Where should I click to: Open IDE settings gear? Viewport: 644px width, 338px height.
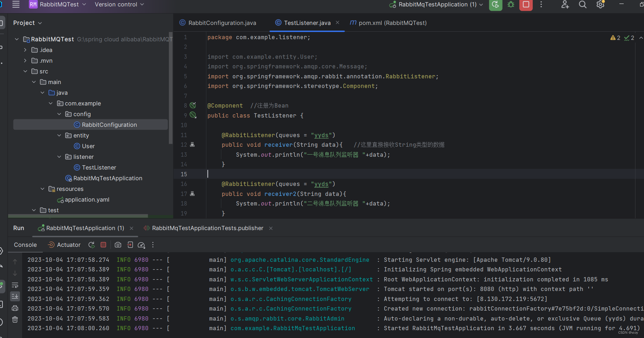(x=600, y=4)
